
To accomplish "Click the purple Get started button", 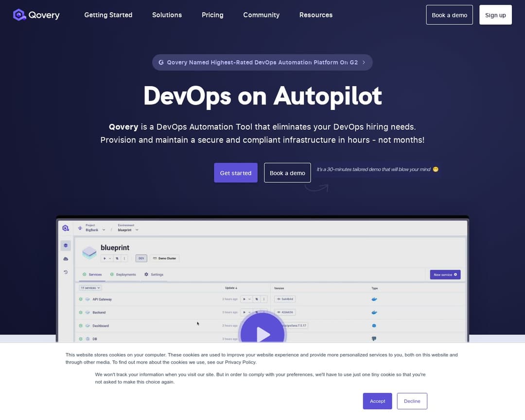I will 236,173.
